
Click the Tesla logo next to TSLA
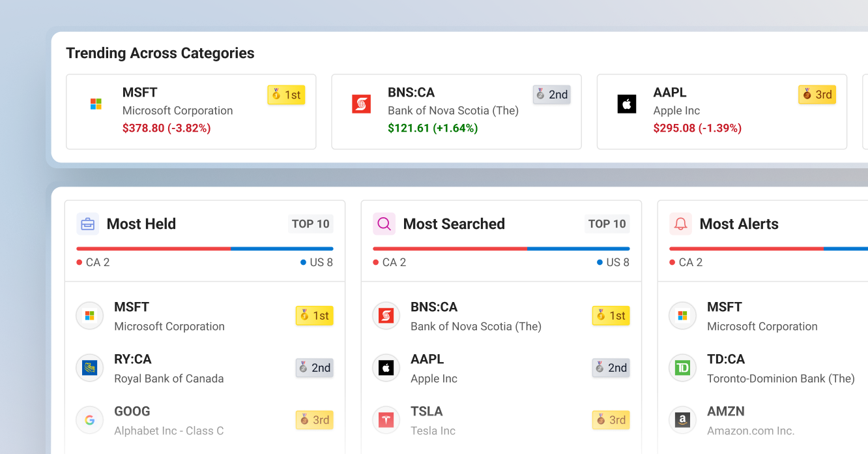pyautogui.click(x=386, y=420)
